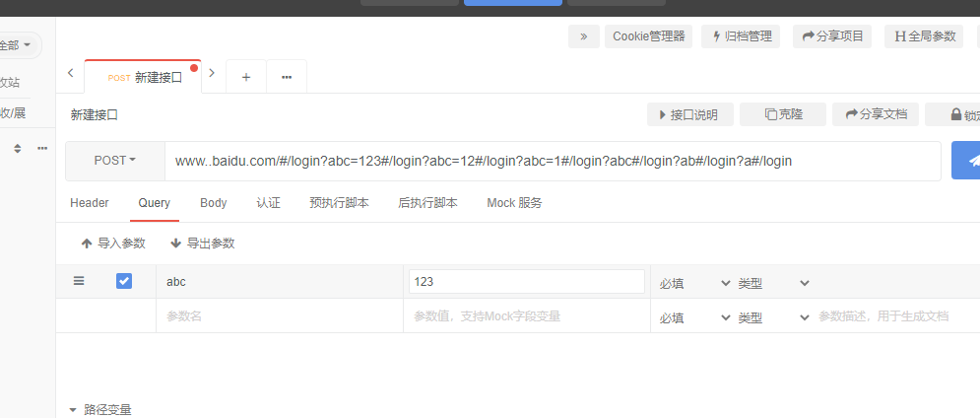Click the send request paper-plane button
The width and height of the screenshot is (980, 418).
pyautogui.click(x=965, y=161)
